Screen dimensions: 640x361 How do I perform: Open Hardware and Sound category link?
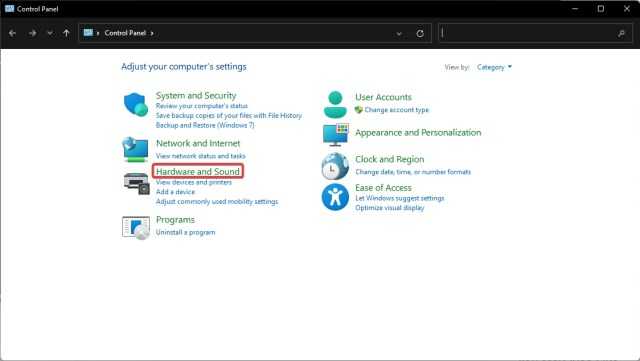198,172
